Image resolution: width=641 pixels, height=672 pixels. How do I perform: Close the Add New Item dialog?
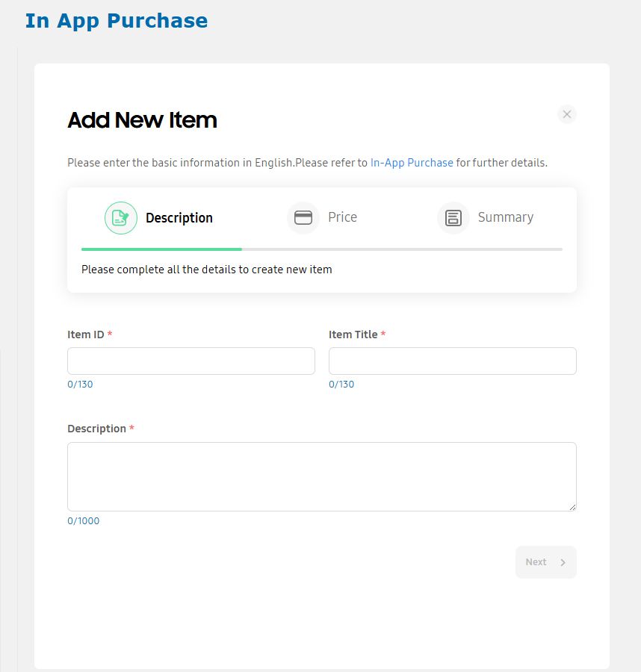(x=567, y=114)
